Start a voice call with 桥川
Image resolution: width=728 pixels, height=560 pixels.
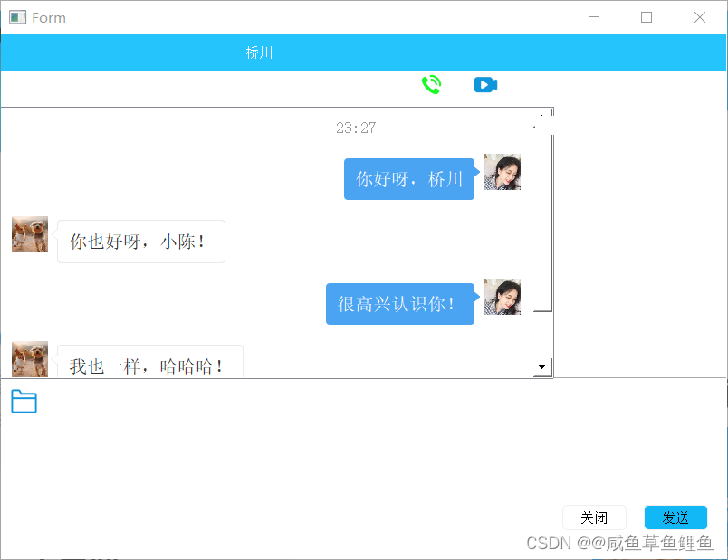[432, 84]
